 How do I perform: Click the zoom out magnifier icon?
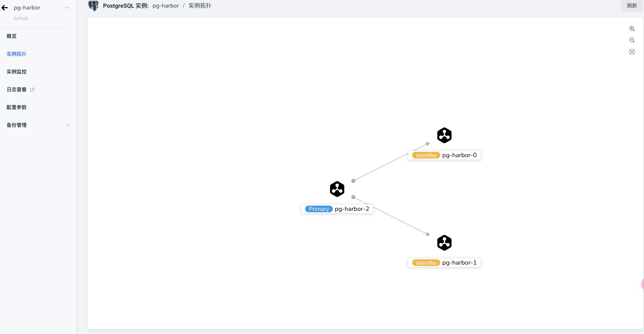point(632,40)
